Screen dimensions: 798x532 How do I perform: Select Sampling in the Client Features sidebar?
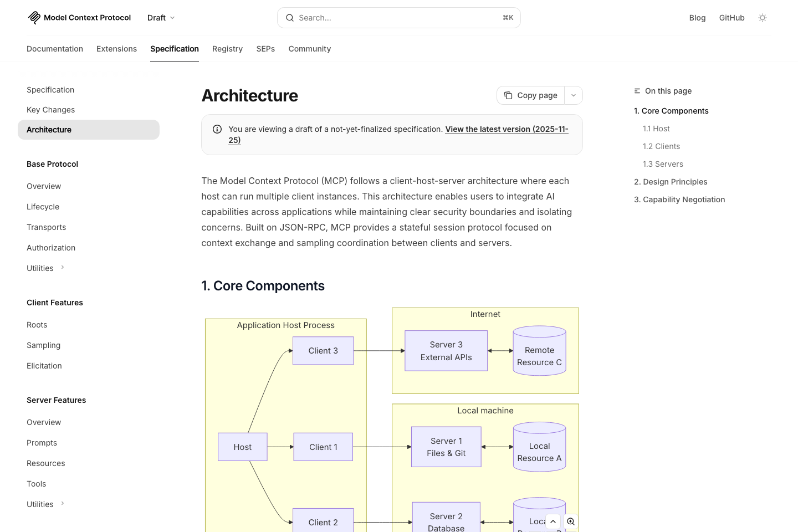[x=43, y=345]
